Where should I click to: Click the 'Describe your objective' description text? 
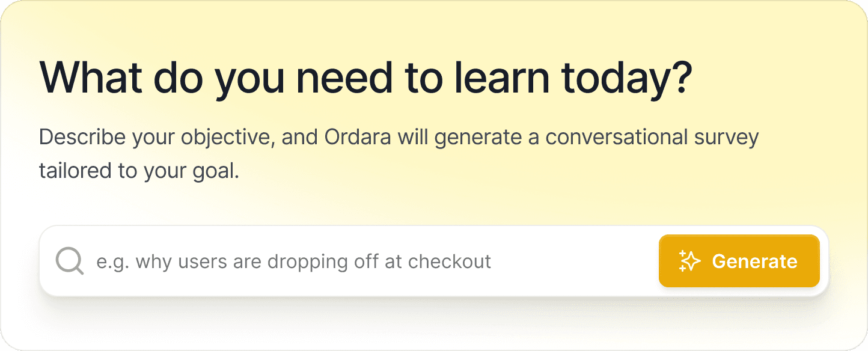click(x=399, y=154)
